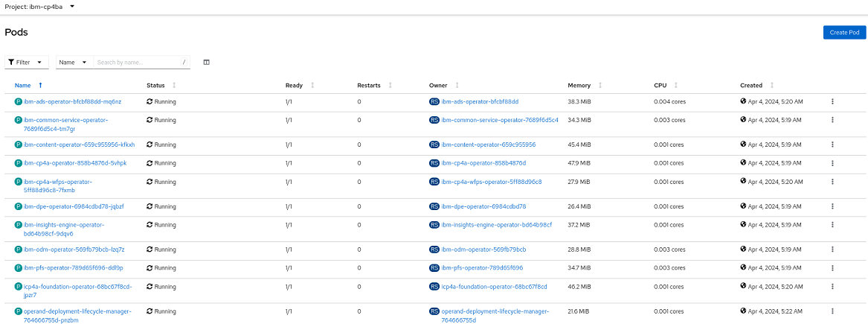Viewport: 868px width, 324px height.
Task: Open the Project ibm-cp4ba dropdown
Action: (x=40, y=6)
